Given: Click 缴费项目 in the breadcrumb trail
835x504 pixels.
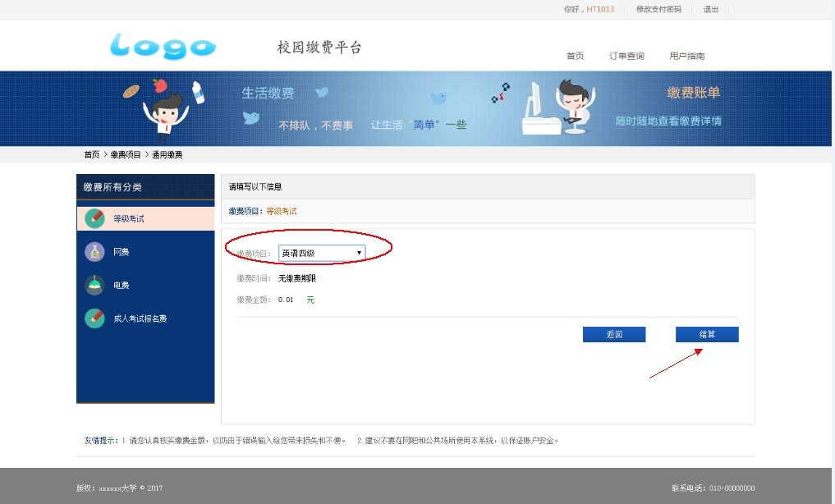Looking at the screenshot, I should pyautogui.click(x=126, y=154).
